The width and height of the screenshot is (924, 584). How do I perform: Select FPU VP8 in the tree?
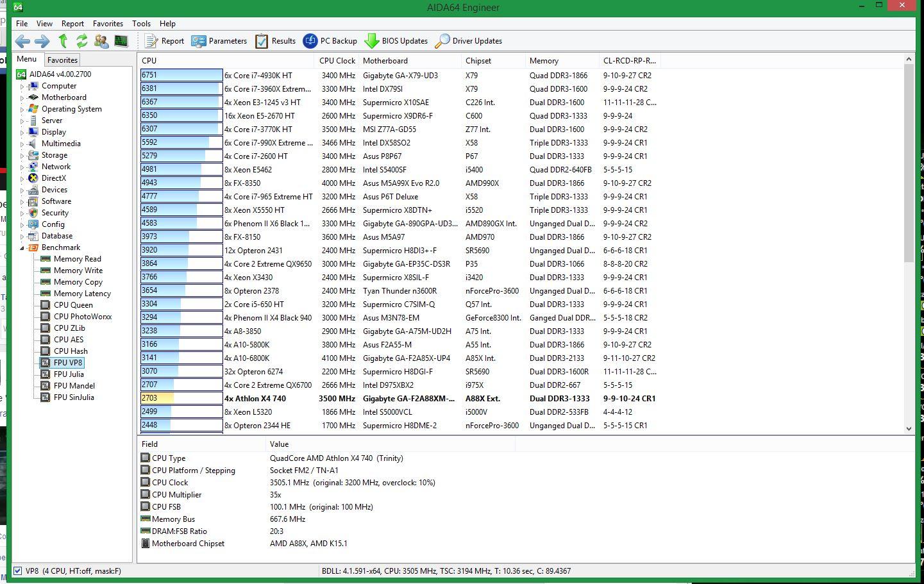pos(68,363)
